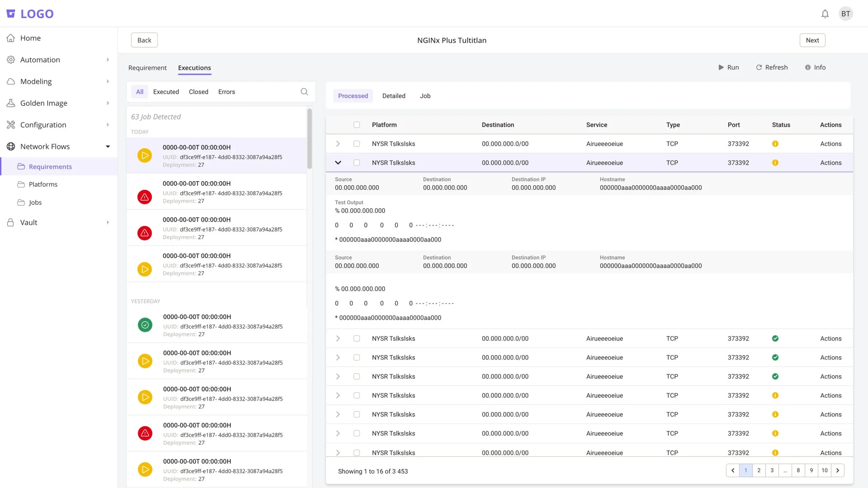
Task: Check the third NYSR Tslkslsks row checkbox
Action: [x=357, y=338]
